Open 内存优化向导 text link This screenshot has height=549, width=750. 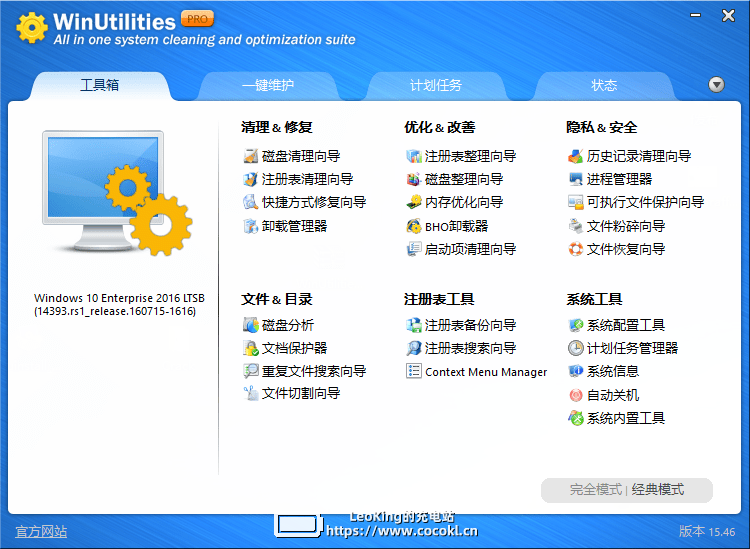tap(464, 202)
